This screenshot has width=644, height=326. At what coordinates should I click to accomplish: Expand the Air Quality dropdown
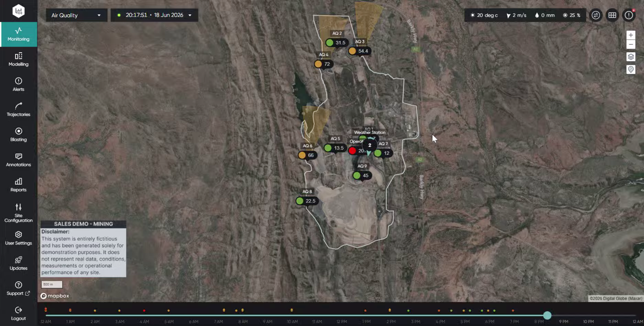pos(76,15)
